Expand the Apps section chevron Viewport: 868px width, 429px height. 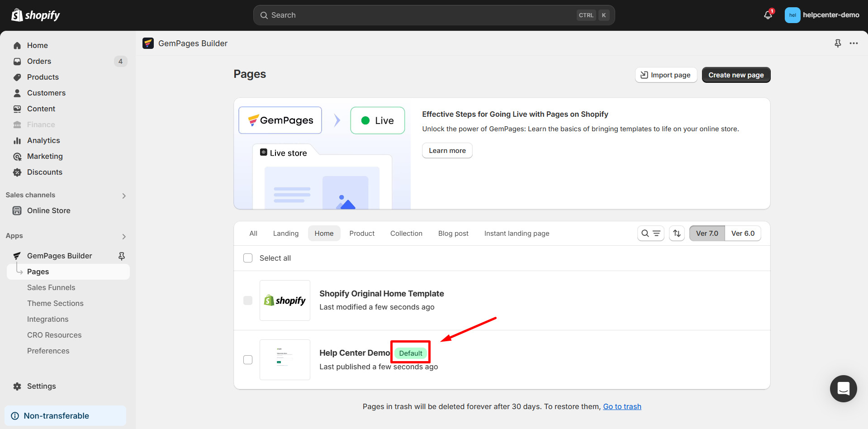[124, 236]
